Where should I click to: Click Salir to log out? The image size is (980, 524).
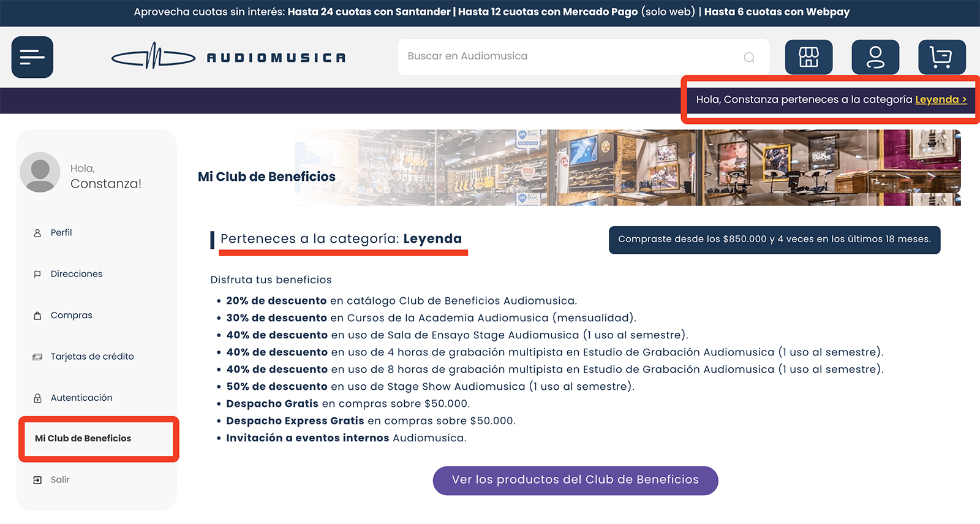tap(60, 480)
